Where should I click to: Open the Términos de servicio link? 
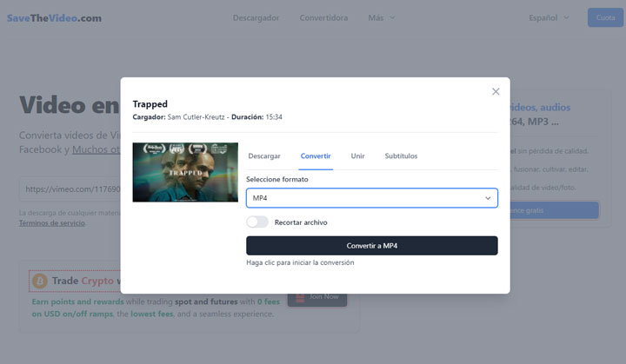tap(52, 223)
